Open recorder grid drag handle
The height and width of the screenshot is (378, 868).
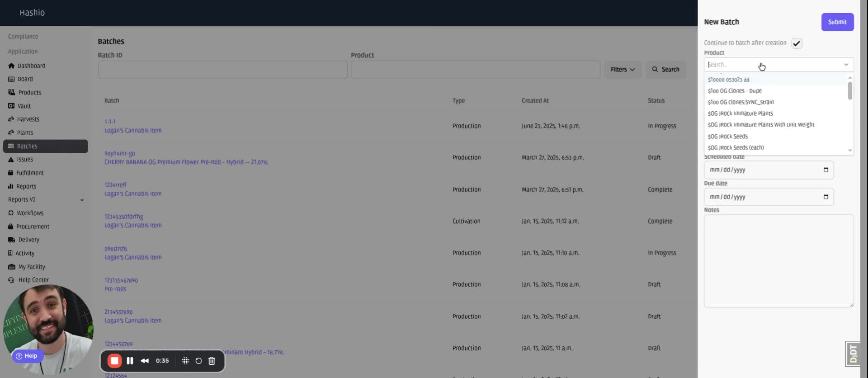point(185,361)
